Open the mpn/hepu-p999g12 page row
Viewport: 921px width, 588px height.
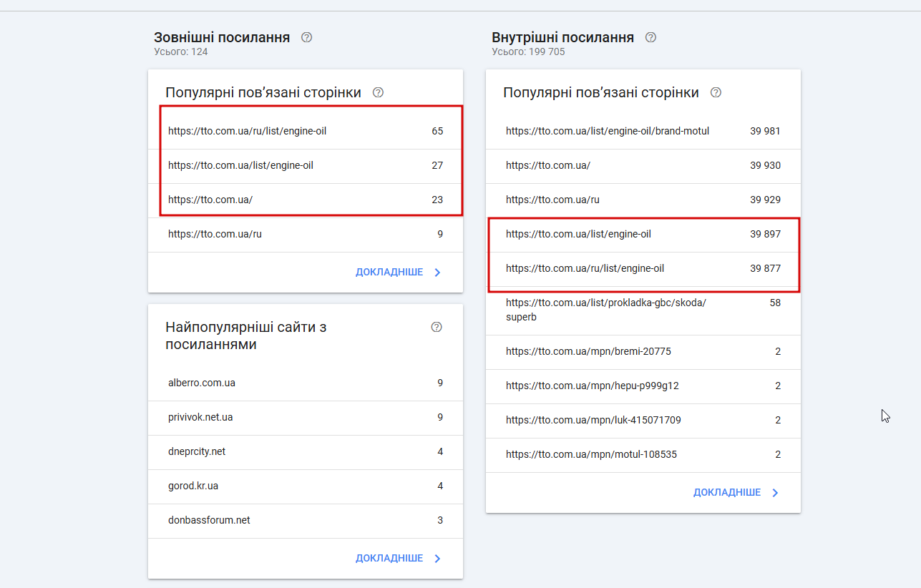643,386
